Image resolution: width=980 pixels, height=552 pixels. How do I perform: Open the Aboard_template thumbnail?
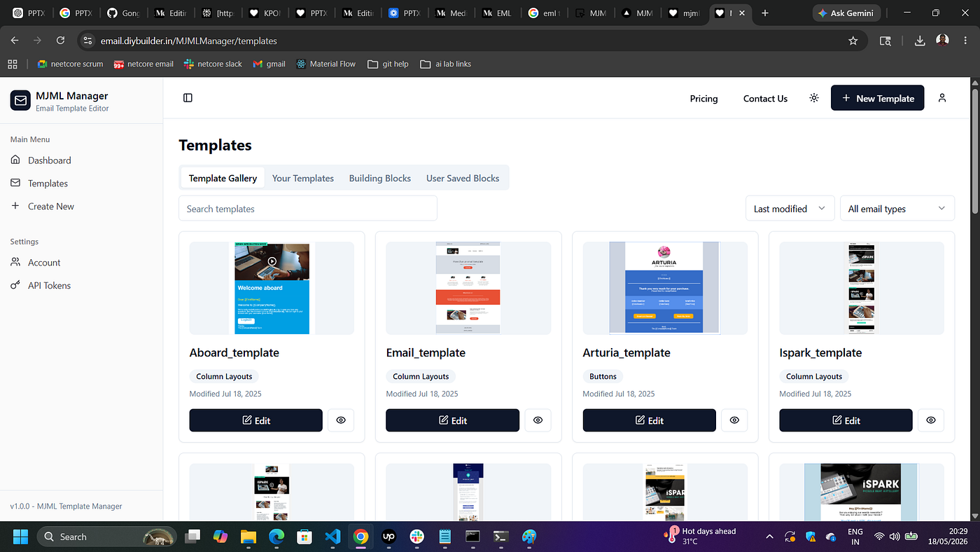tap(272, 288)
